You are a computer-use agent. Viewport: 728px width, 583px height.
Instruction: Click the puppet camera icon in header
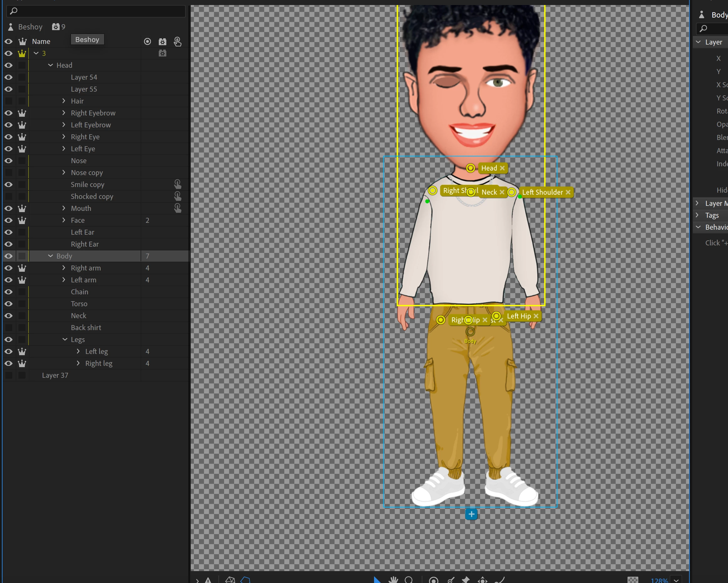163,41
